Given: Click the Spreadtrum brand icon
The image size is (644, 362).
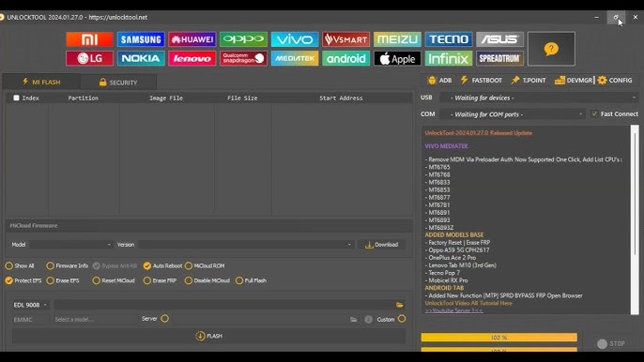Looking at the screenshot, I should click(x=499, y=58).
